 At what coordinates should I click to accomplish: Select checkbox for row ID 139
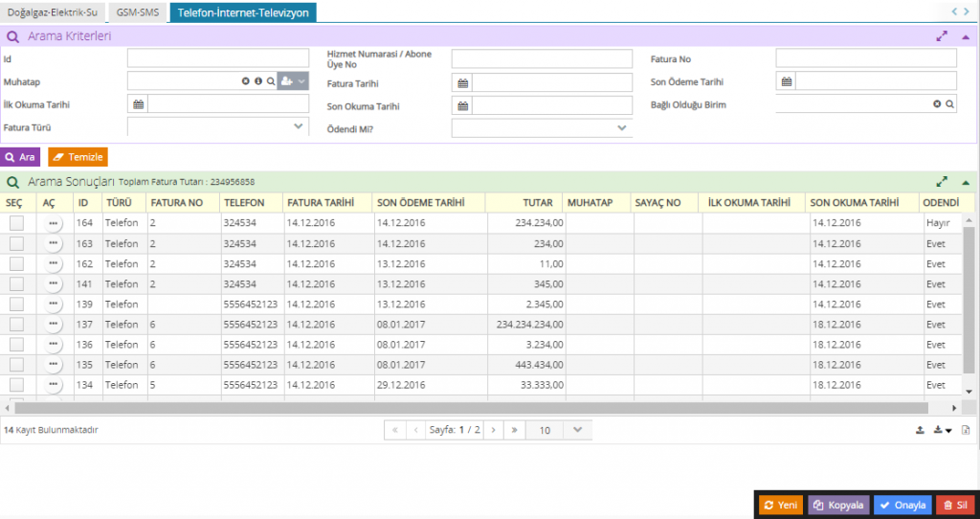pos(16,304)
